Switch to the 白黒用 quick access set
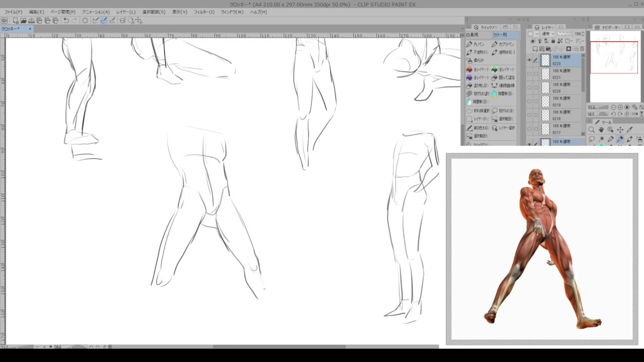Viewport: 644px width, 362px height. [478, 35]
